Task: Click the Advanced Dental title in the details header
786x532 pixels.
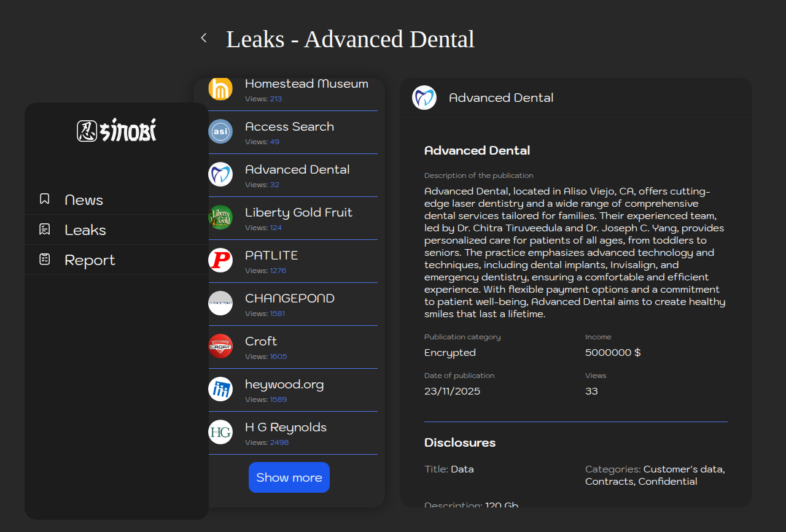Action: [x=501, y=98]
